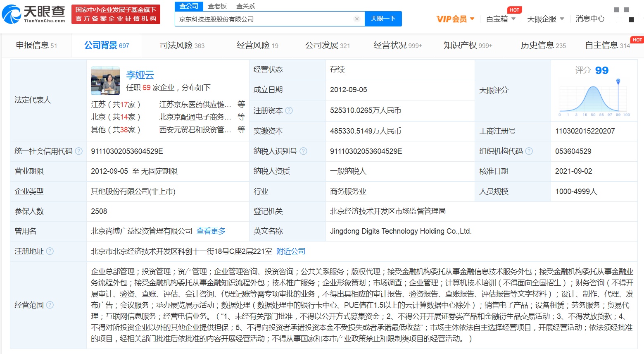Open the 公司背景 tab
Image resolution: width=644 pixels, height=354 pixels.
107,45
